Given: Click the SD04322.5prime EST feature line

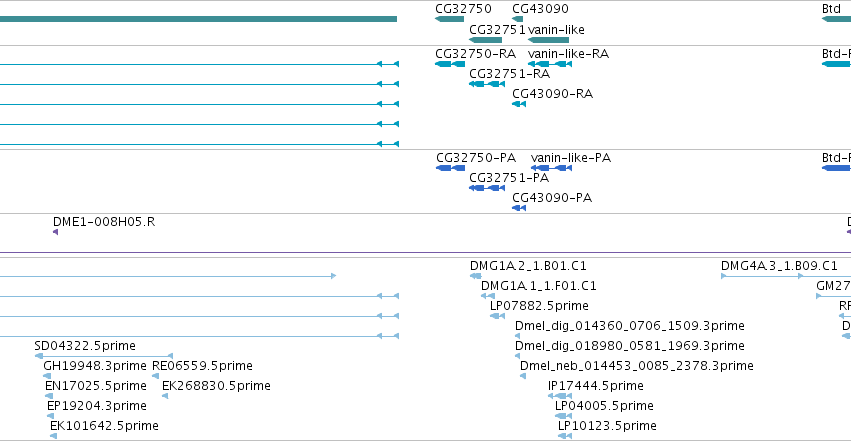Looking at the screenshot, I should (x=104, y=356).
